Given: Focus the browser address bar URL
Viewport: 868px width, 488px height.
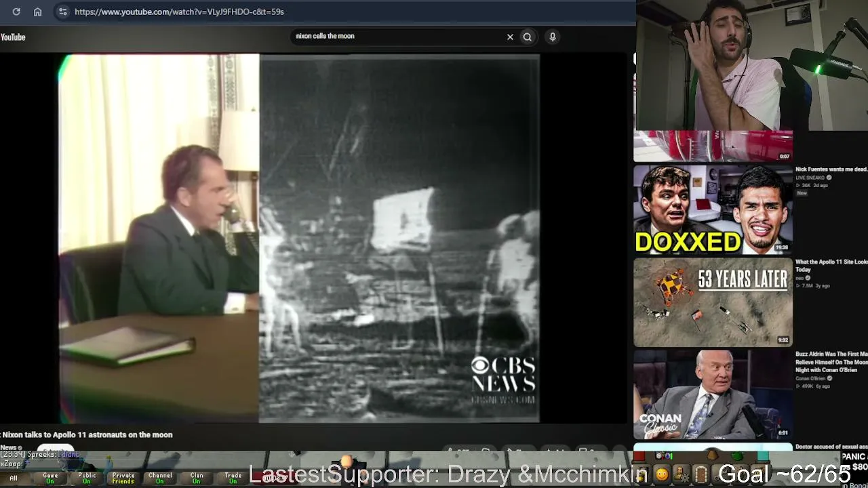Looking at the screenshot, I should (x=179, y=12).
